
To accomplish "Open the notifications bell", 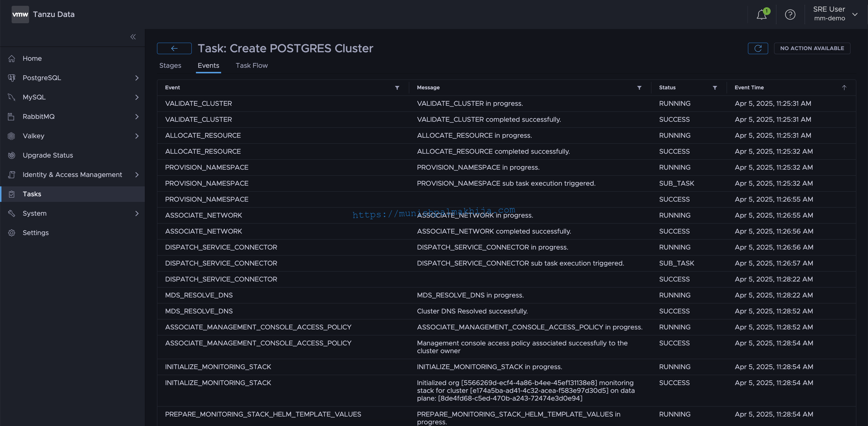I will coord(761,15).
